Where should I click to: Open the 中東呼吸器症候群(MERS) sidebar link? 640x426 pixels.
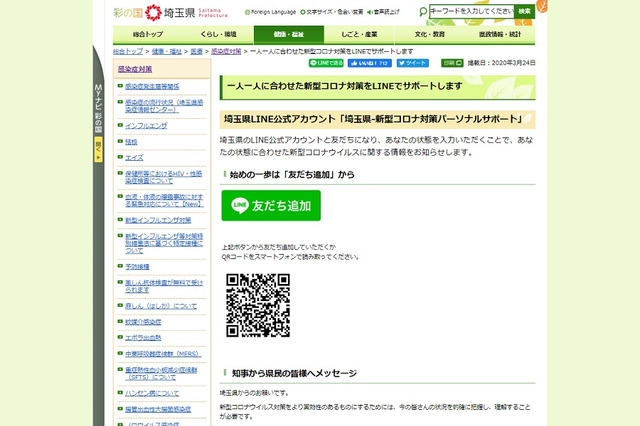click(163, 354)
